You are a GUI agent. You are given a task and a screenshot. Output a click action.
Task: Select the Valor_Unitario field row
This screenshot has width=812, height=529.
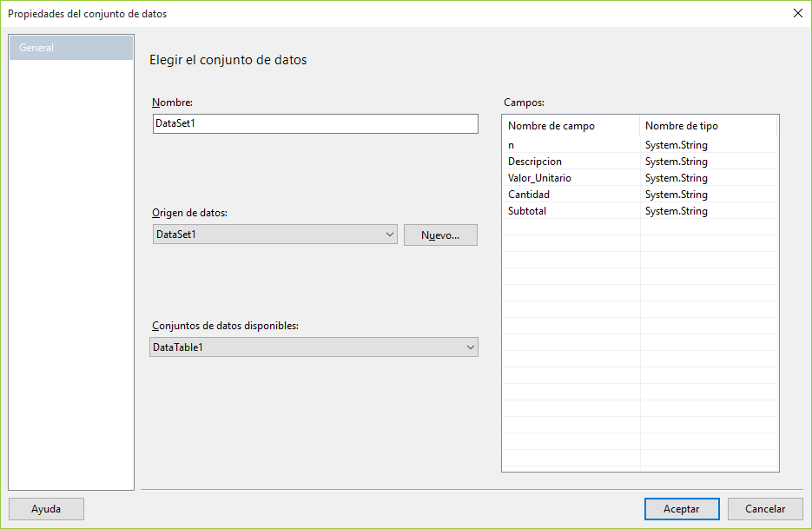pos(556,177)
